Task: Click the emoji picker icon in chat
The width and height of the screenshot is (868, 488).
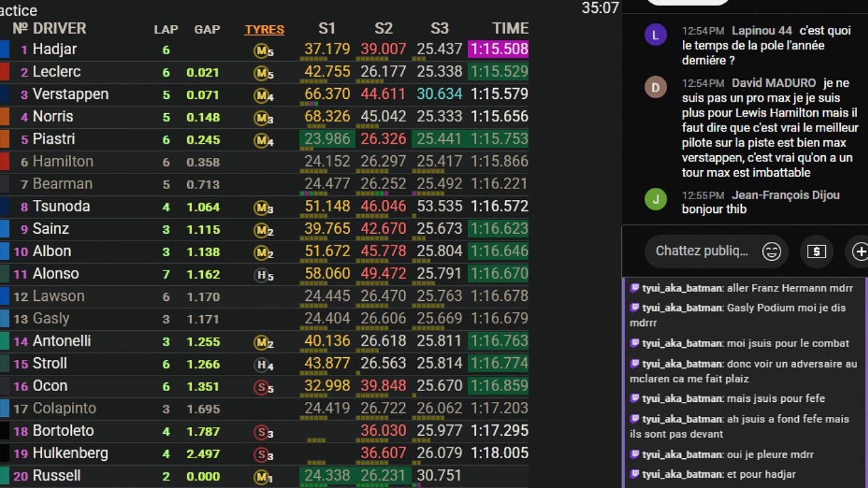Action: [x=772, y=251]
